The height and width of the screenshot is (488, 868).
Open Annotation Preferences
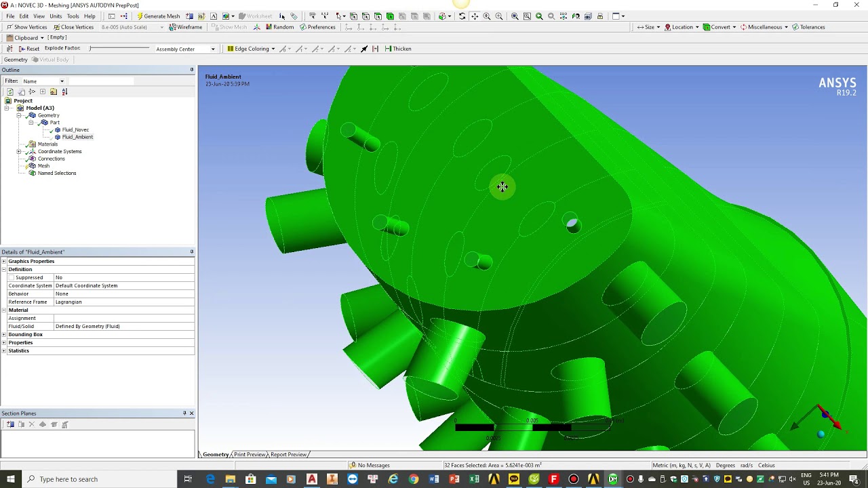[317, 27]
